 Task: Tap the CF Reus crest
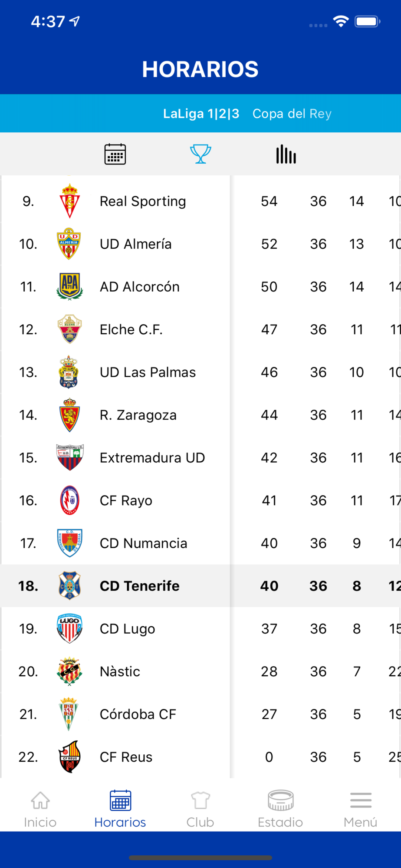(x=69, y=757)
